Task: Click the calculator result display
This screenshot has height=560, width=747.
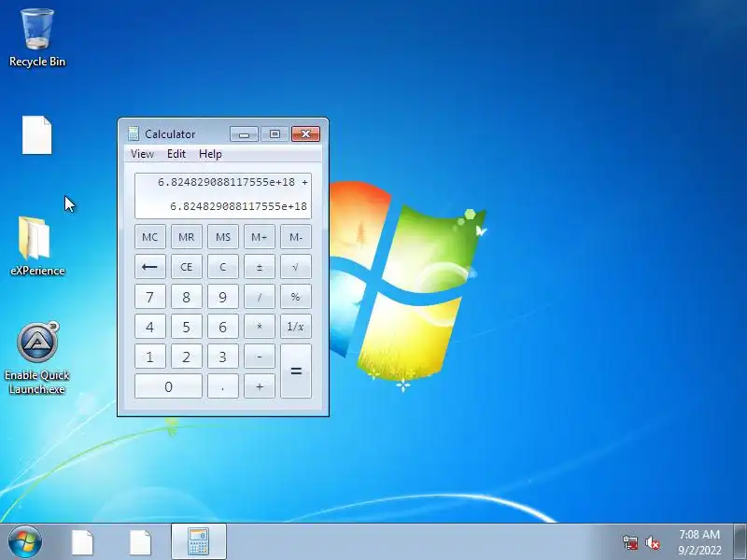Action: [x=223, y=196]
